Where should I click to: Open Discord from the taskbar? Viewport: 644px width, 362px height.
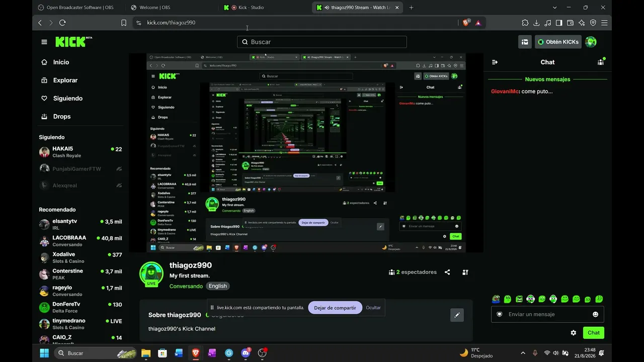point(246,353)
